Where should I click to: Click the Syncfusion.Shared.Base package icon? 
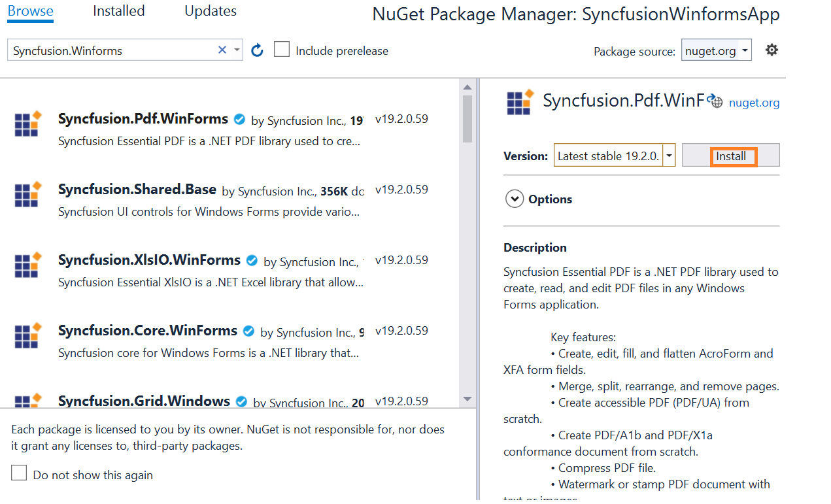pos(27,194)
